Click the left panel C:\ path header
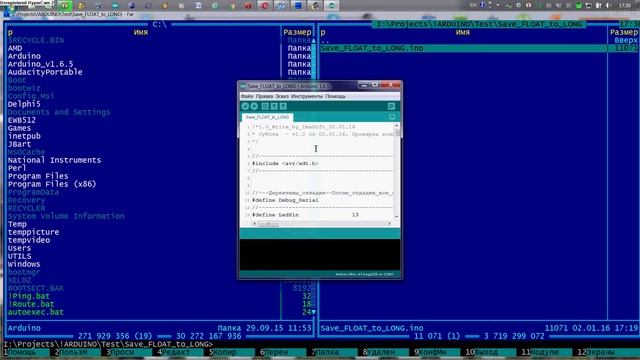The height and width of the screenshot is (360, 640). click(x=160, y=24)
